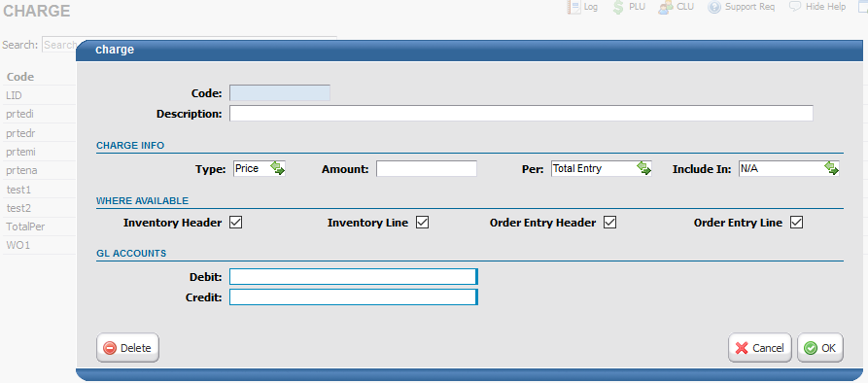Image resolution: width=868 pixels, height=383 pixels.
Task: Click into the Description text field
Action: 521,114
